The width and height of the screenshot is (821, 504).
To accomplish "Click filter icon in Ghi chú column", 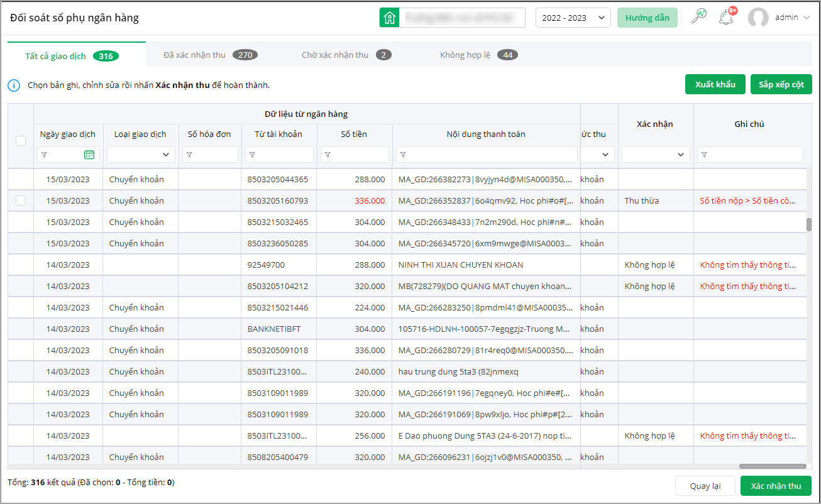I will tap(704, 155).
